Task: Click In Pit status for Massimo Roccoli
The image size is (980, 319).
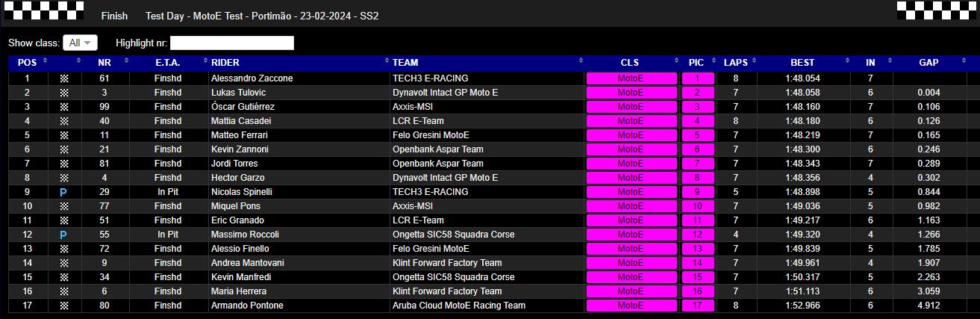Action: [168, 235]
